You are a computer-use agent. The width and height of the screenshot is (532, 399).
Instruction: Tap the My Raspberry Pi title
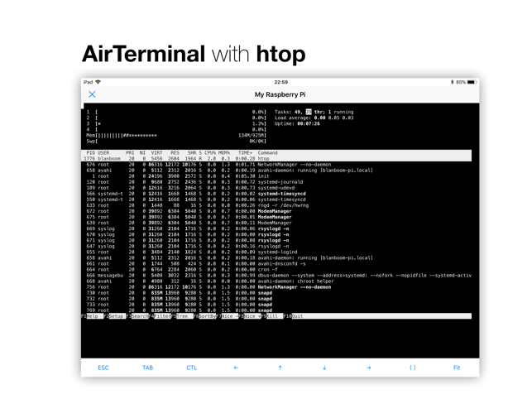pos(280,94)
